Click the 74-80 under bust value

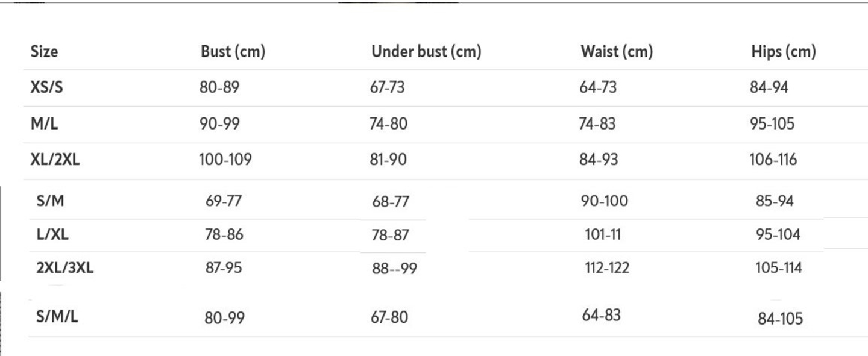388,123
